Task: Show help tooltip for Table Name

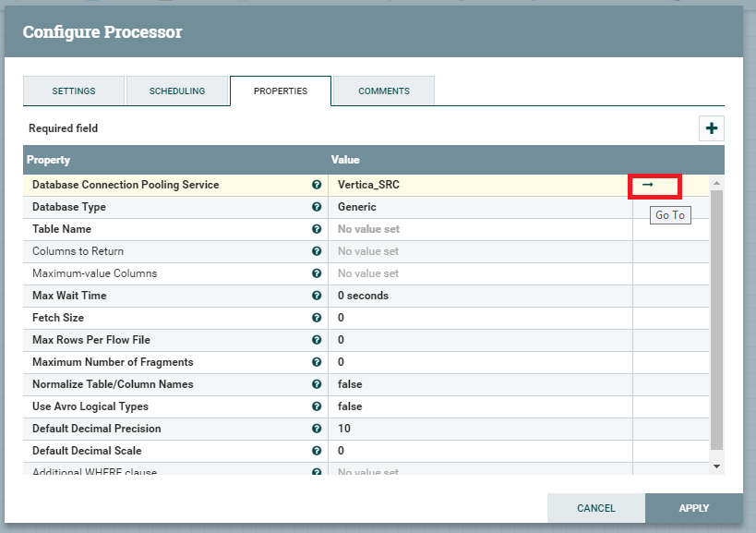Action: (x=317, y=229)
